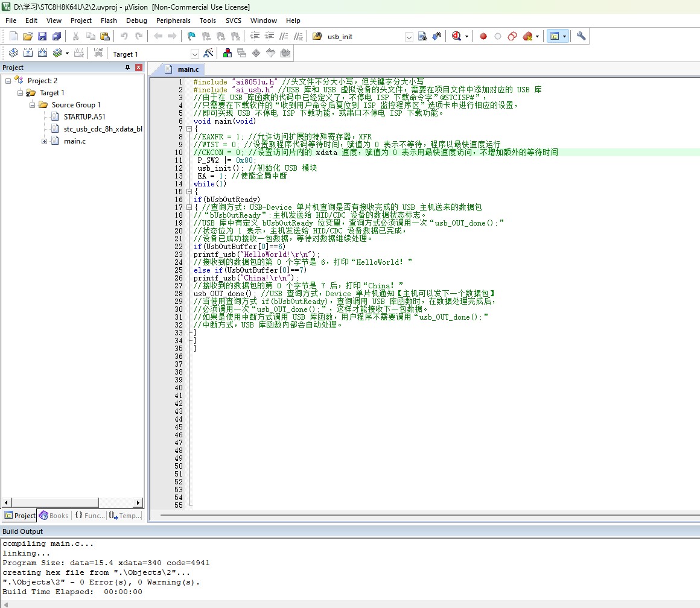This screenshot has height=608, width=700.
Task: Open Find in Files icon
Action: (317, 36)
